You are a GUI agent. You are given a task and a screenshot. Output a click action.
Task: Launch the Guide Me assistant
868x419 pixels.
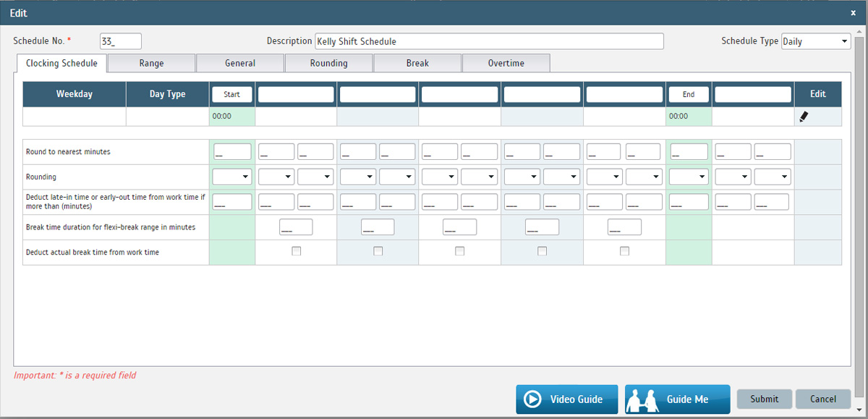coord(677,399)
